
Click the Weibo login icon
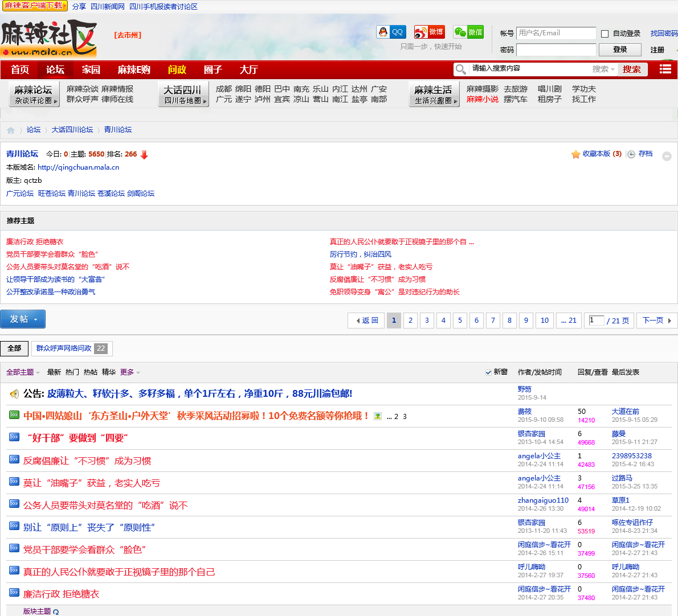pyautogui.click(x=429, y=32)
